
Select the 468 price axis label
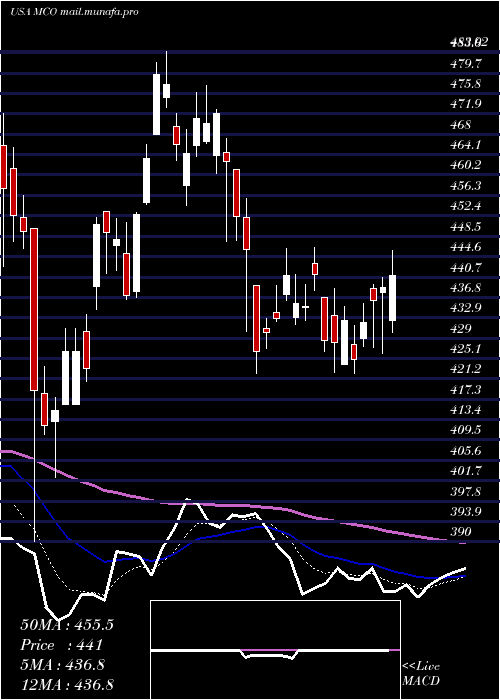460,125
